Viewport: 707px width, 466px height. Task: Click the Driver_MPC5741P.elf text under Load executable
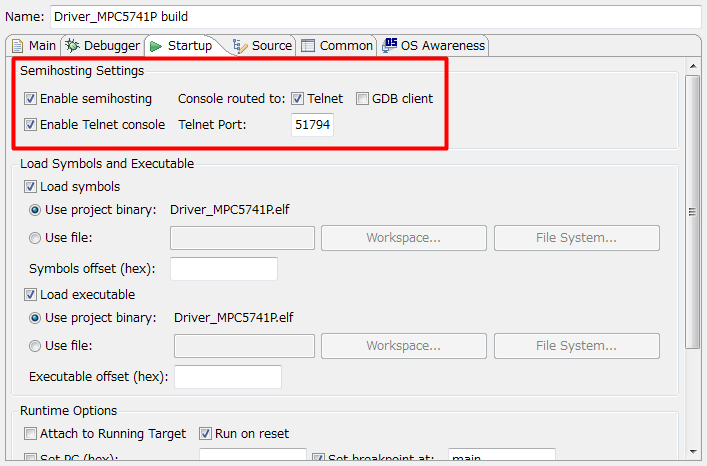coord(234,318)
